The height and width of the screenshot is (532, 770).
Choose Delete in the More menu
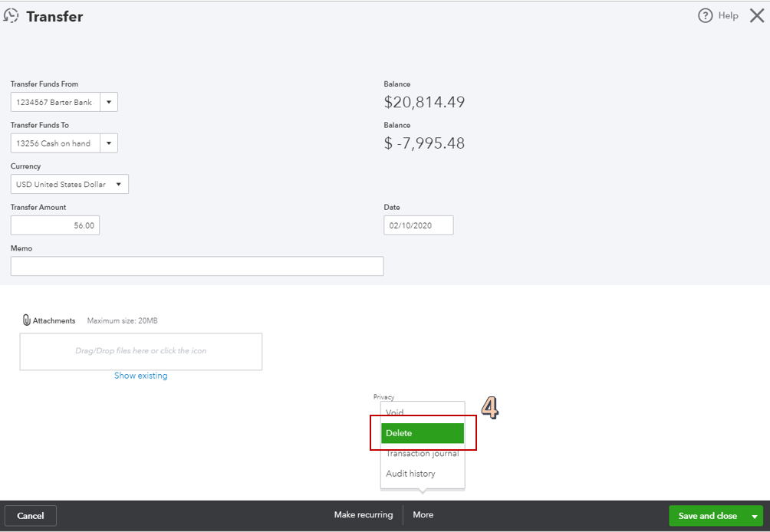pos(422,433)
